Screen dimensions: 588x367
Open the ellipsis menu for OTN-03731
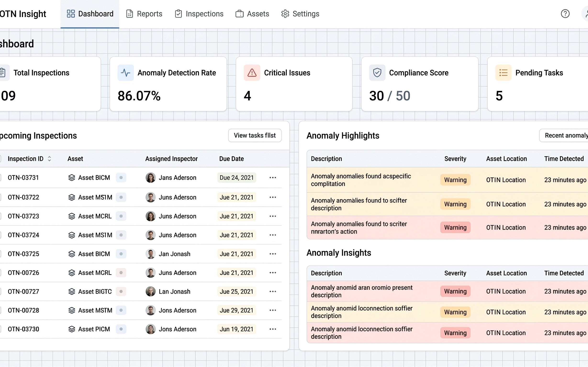tap(273, 177)
